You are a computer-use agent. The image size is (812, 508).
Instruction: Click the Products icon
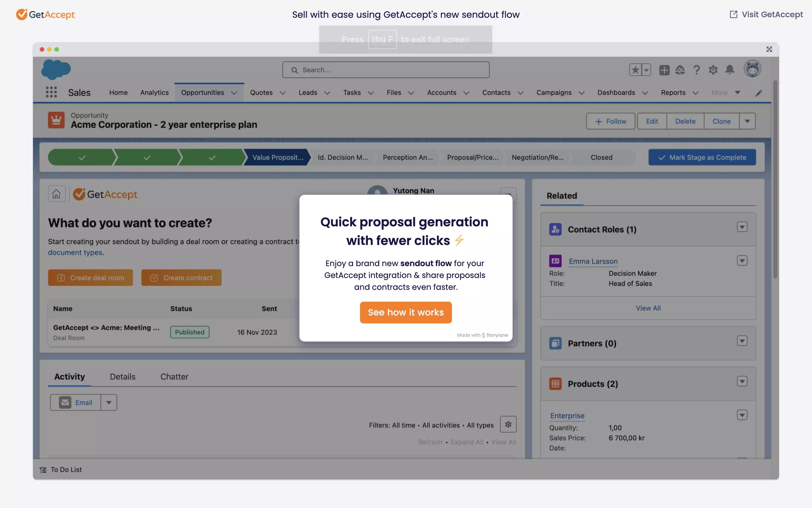click(x=555, y=383)
